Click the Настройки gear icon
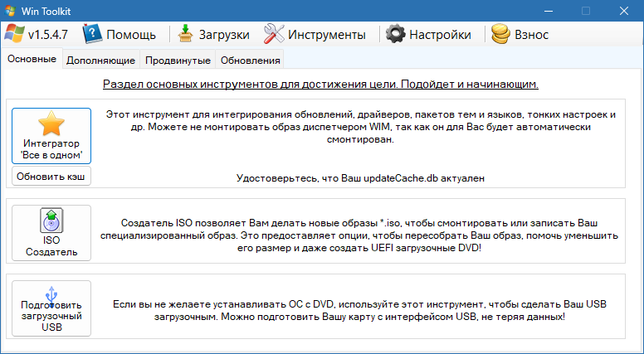This screenshot has width=644, height=354. click(x=396, y=35)
